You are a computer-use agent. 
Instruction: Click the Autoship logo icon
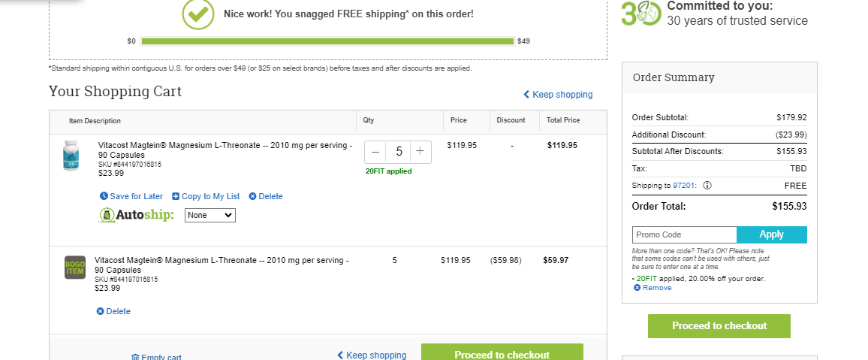(x=107, y=215)
